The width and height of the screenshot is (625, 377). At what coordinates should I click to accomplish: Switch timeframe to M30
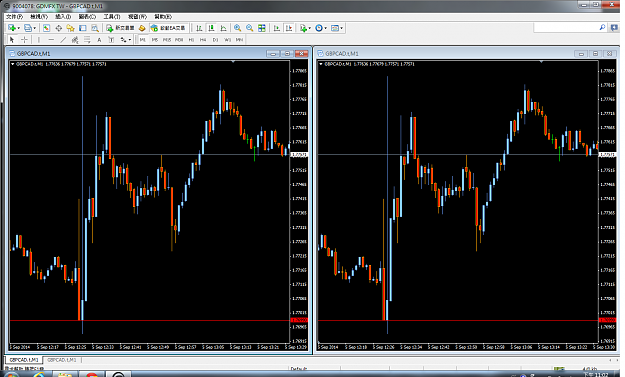179,39
